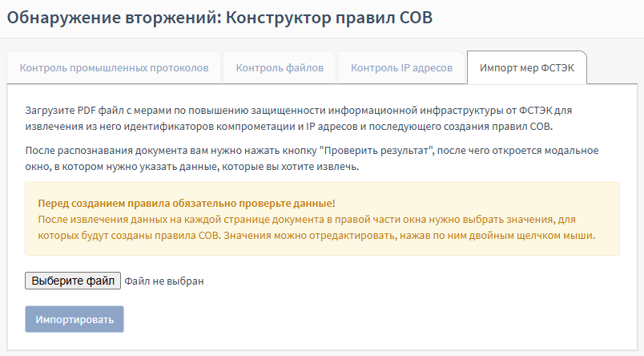The height and width of the screenshot is (356, 644).
Task: Select the Импорт мер ФСТЭК tab
Action: [x=526, y=68]
